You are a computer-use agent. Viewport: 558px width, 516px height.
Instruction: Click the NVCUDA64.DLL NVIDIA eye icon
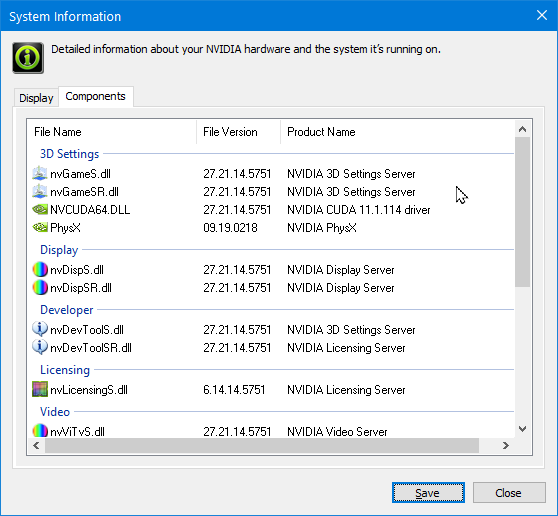pyautogui.click(x=40, y=209)
